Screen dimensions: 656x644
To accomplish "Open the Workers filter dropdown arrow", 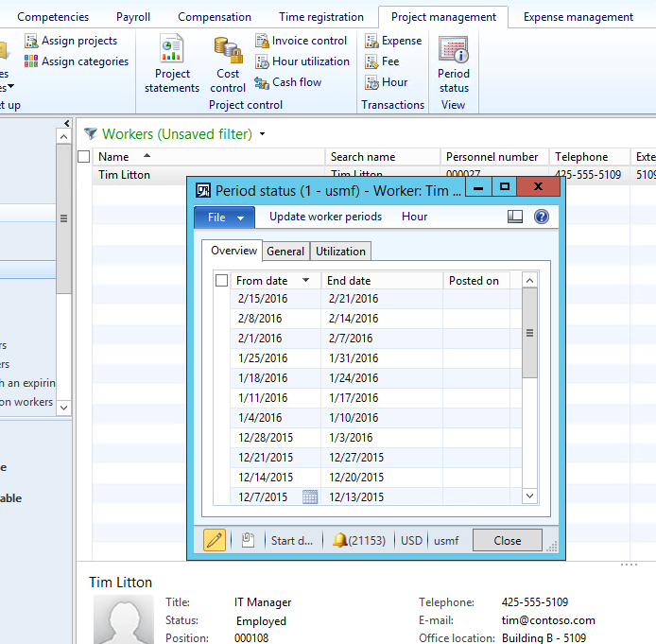I will pos(262,135).
